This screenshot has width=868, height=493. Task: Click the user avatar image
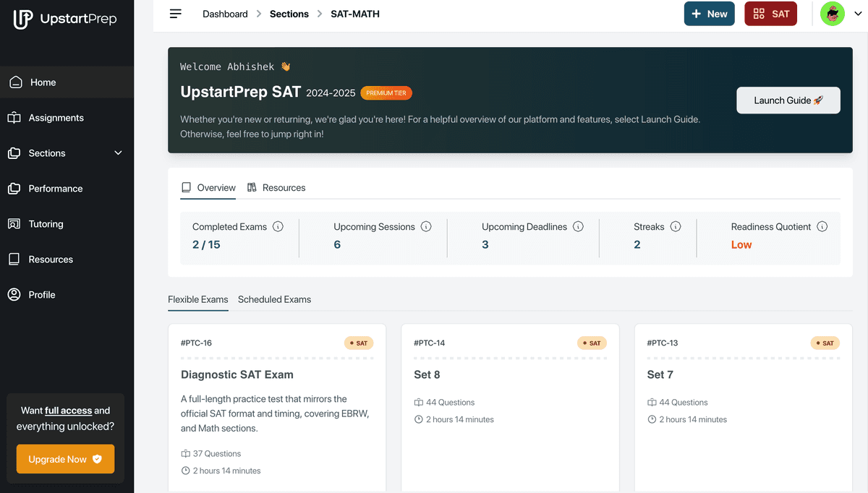coord(833,14)
